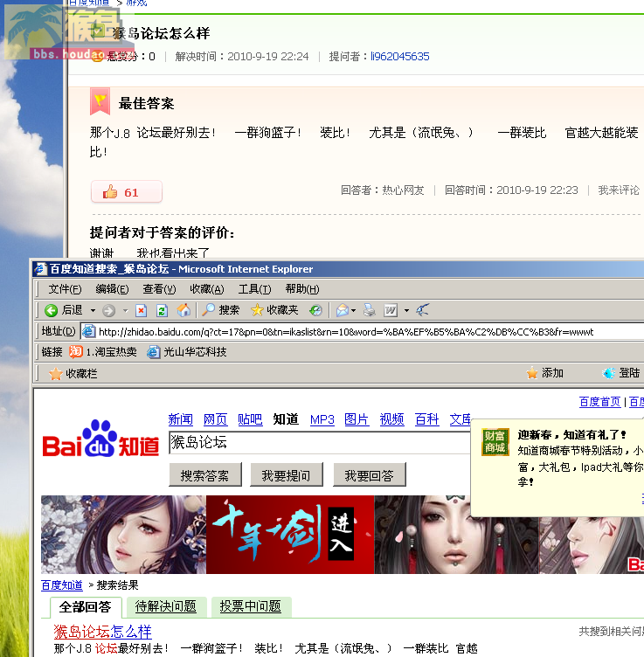The width and height of the screenshot is (644, 657).
Task: Click the 登陆 button in favorites bar
Action: pos(621,372)
